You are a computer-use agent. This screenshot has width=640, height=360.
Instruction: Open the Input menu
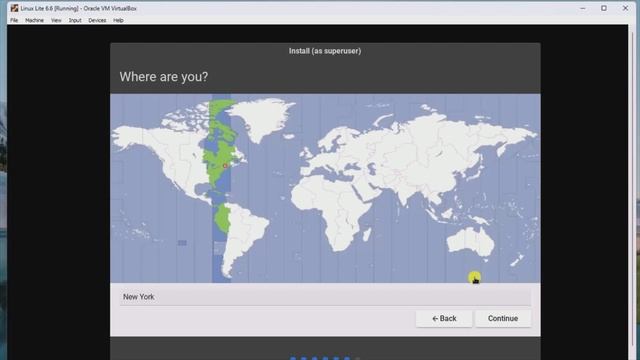[75, 20]
